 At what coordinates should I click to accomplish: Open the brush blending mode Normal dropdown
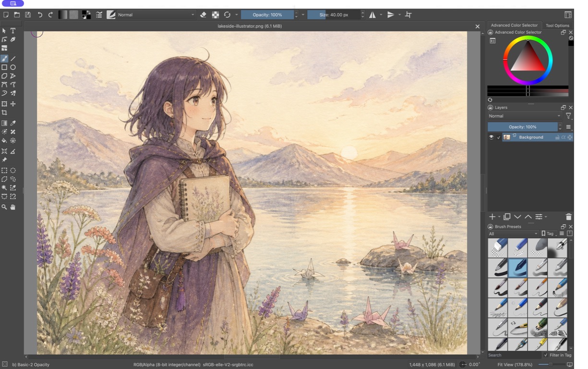[156, 15]
